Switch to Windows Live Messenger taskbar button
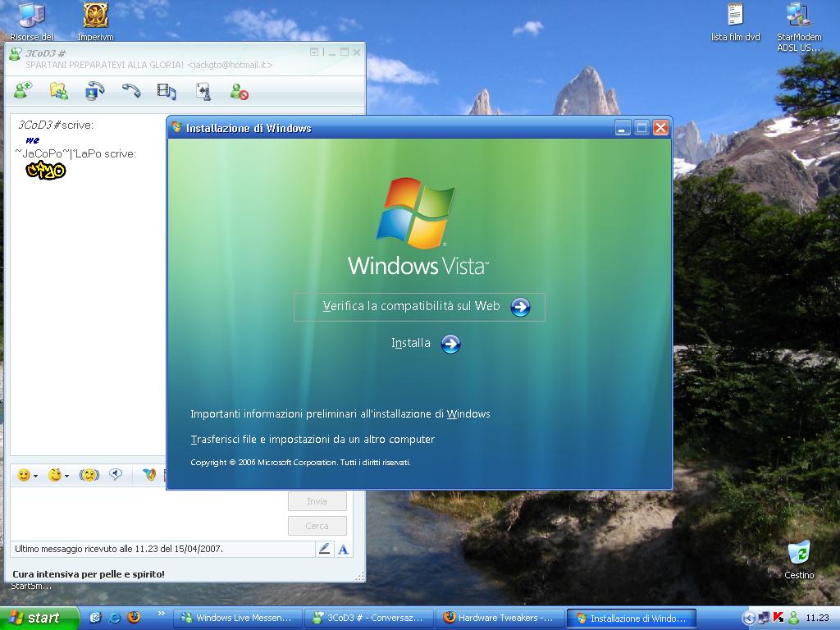Viewport: 840px width, 630px height. click(x=238, y=619)
